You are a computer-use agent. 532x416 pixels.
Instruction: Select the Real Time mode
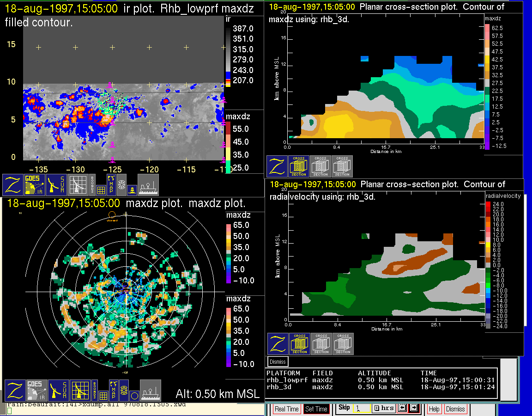pyautogui.click(x=287, y=409)
